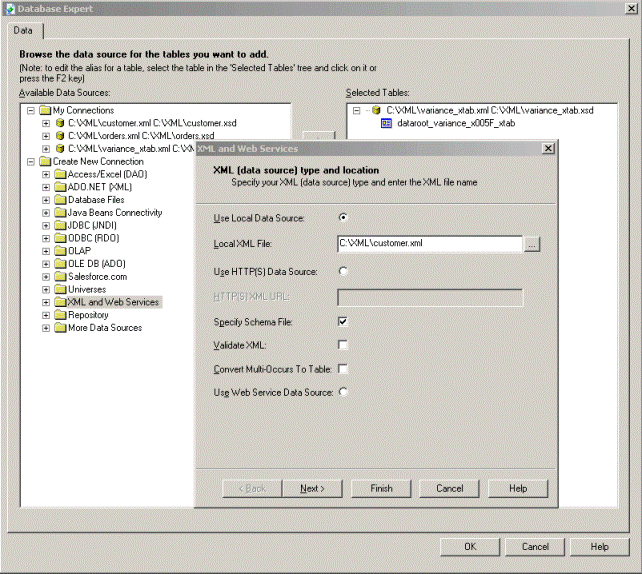Switch to the Data tab
Screen dimensions: 642x574
23,30
